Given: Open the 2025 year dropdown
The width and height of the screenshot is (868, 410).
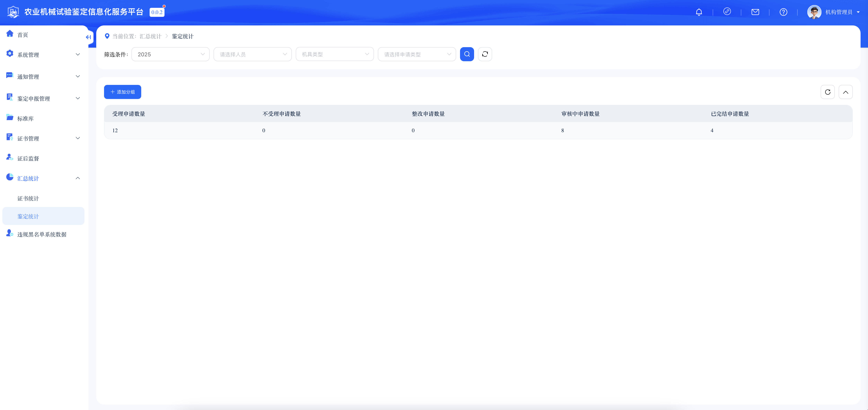Looking at the screenshot, I should (x=170, y=54).
